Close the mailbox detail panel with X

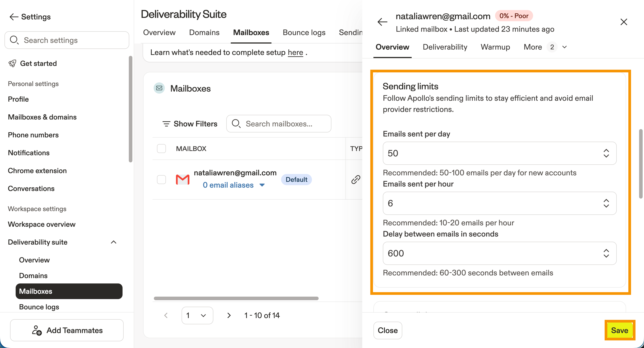(624, 22)
